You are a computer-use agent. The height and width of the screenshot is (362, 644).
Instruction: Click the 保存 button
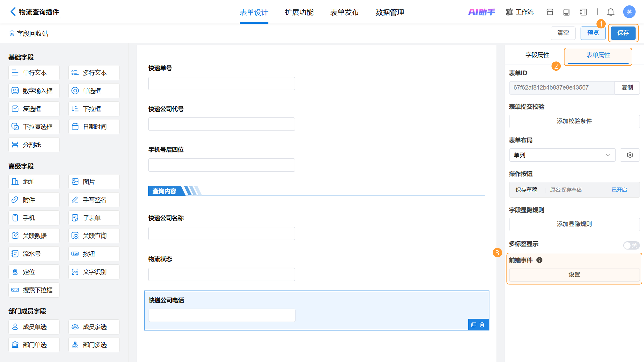(x=623, y=33)
